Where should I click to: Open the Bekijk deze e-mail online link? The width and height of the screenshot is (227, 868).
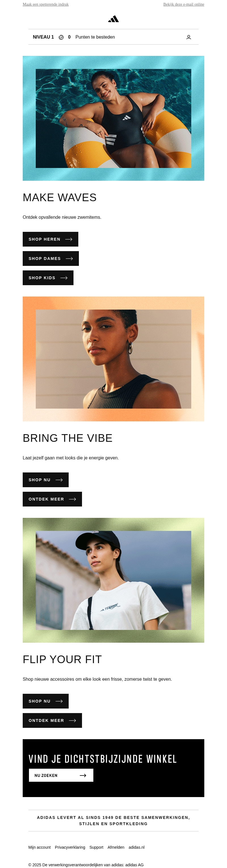[x=184, y=4]
